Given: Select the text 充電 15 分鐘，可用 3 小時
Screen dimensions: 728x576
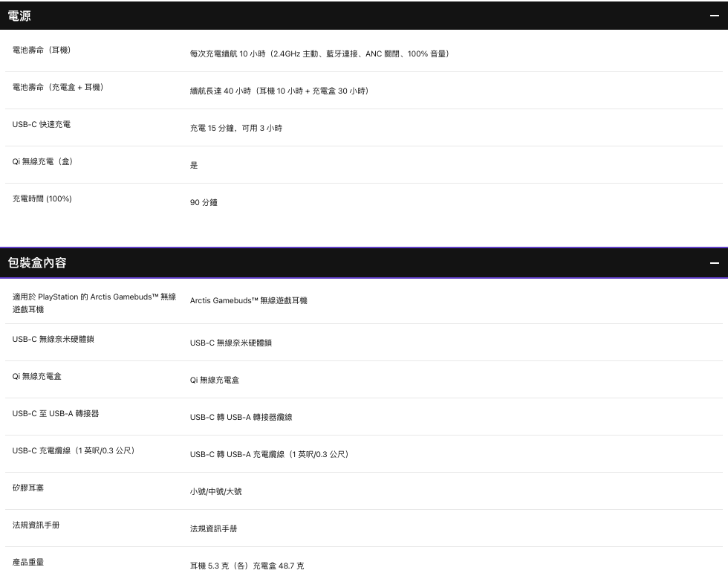Looking at the screenshot, I should [236, 128].
